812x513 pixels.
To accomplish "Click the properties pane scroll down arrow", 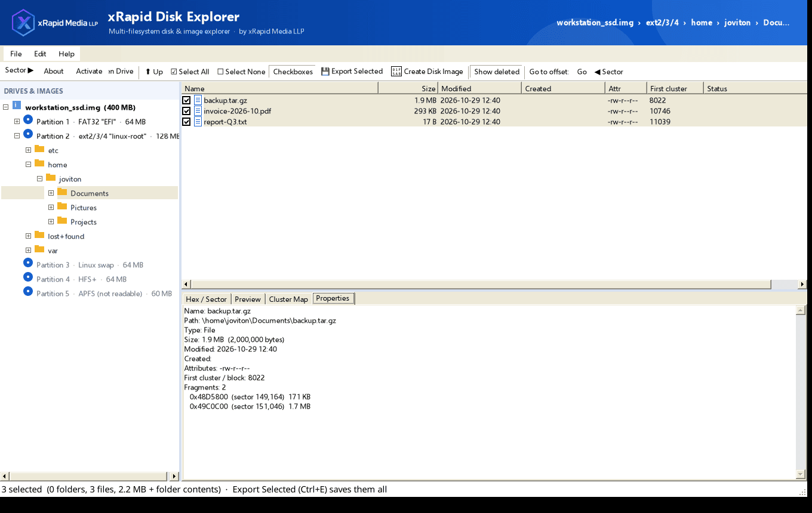I will [801, 474].
